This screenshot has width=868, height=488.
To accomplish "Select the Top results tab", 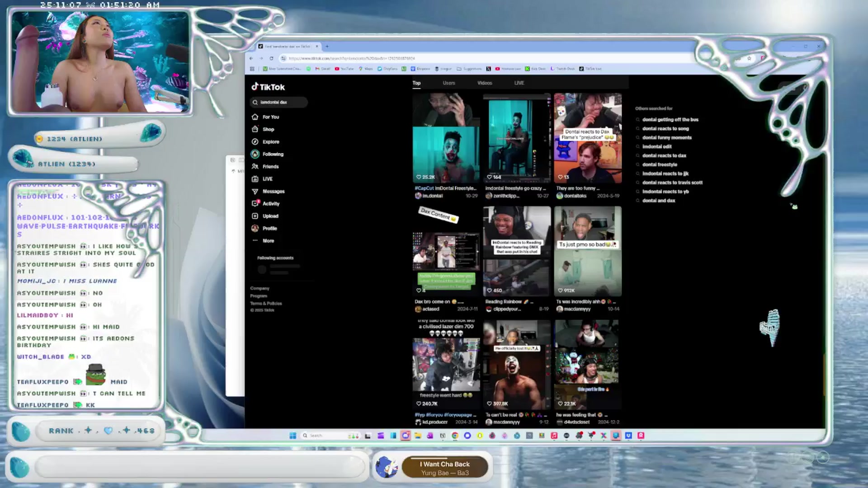I will (416, 83).
